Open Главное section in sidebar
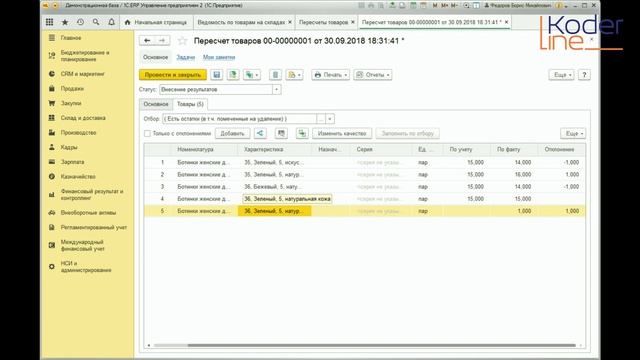 [x=71, y=38]
